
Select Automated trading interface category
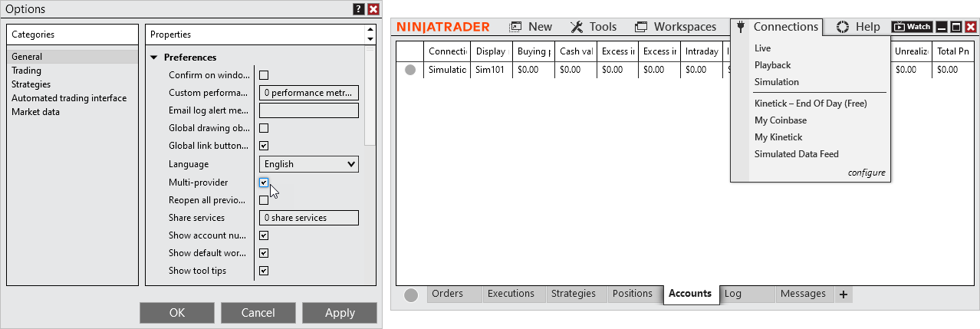click(x=73, y=98)
